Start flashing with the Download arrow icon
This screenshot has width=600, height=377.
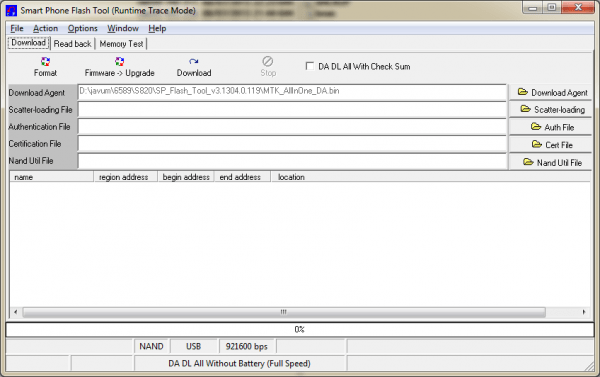point(194,62)
